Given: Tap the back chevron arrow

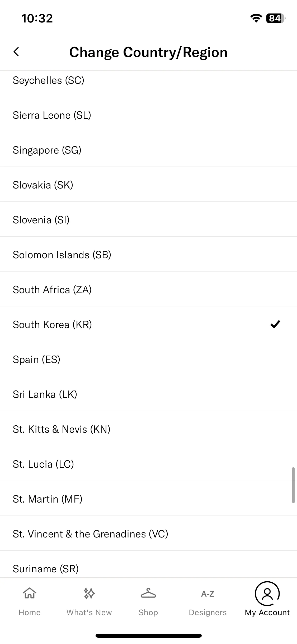Looking at the screenshot, I should coord(16,52).
